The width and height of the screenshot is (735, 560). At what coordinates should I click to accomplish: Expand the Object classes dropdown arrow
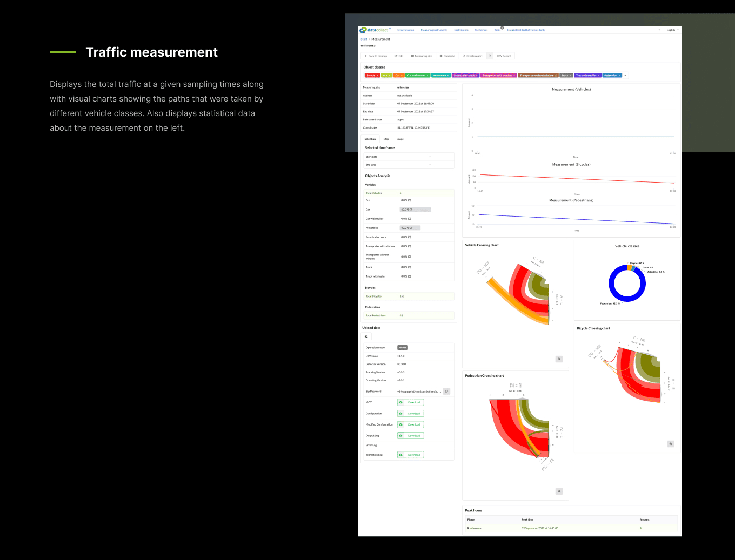point(625,76)
